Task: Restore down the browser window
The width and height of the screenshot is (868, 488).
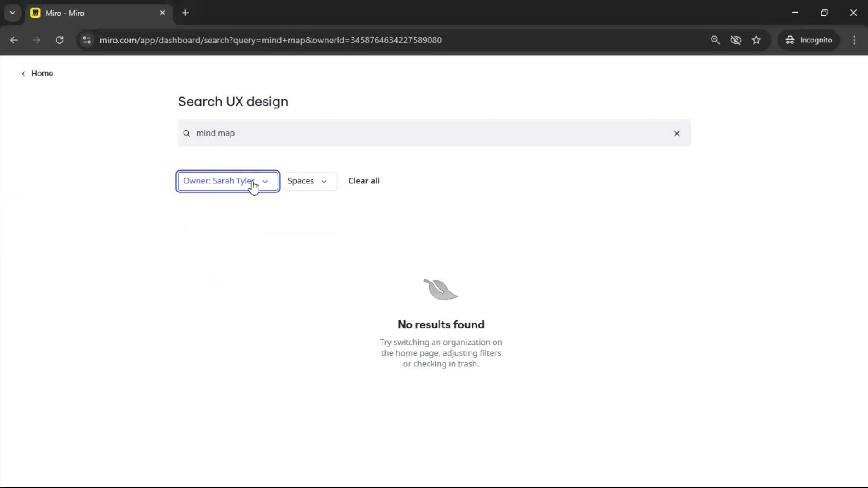Action: [824, 13]
